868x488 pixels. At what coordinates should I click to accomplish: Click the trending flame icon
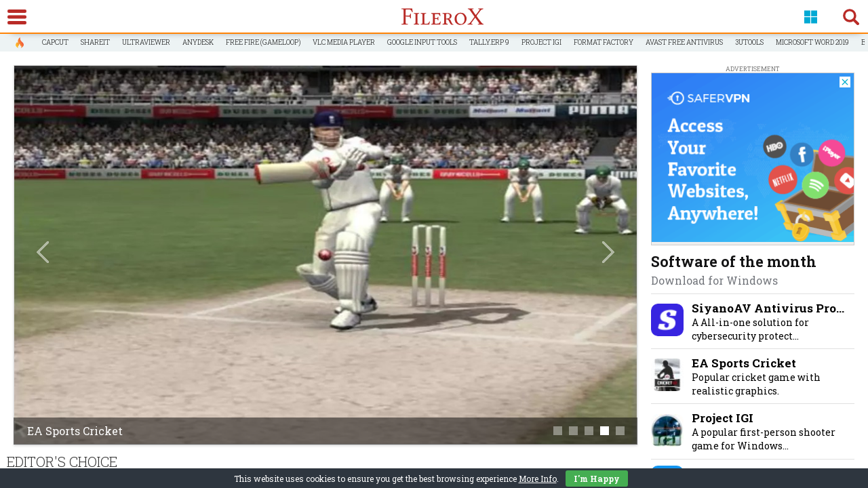tap(20, 43)
